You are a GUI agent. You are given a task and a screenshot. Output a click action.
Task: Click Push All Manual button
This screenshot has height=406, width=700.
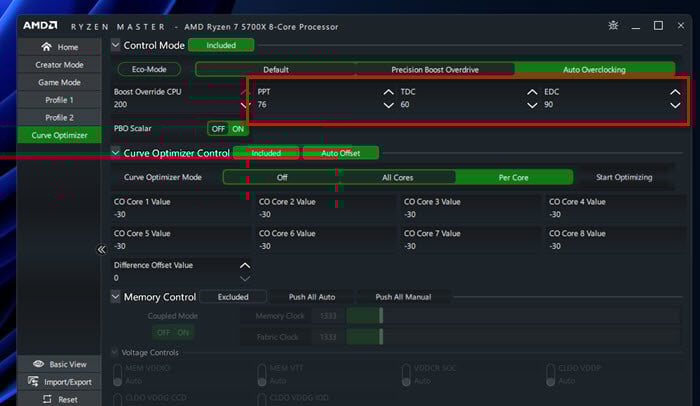click(403, 297)
